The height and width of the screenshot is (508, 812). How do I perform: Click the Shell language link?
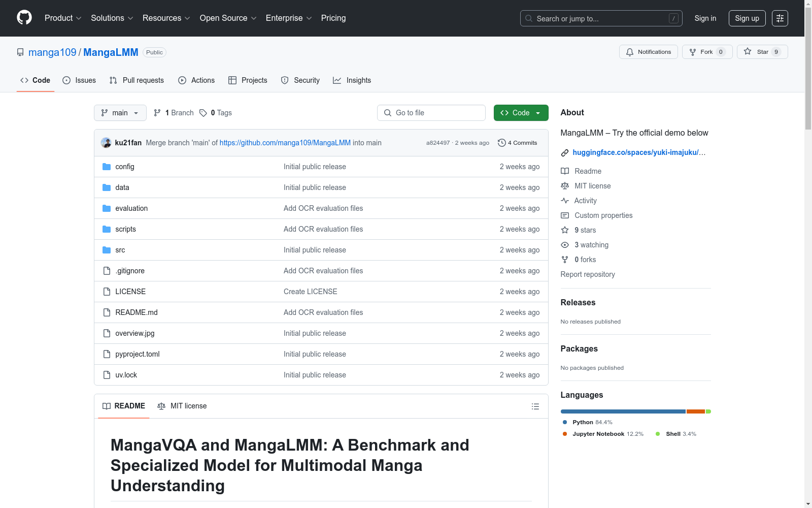coord(676,434)
